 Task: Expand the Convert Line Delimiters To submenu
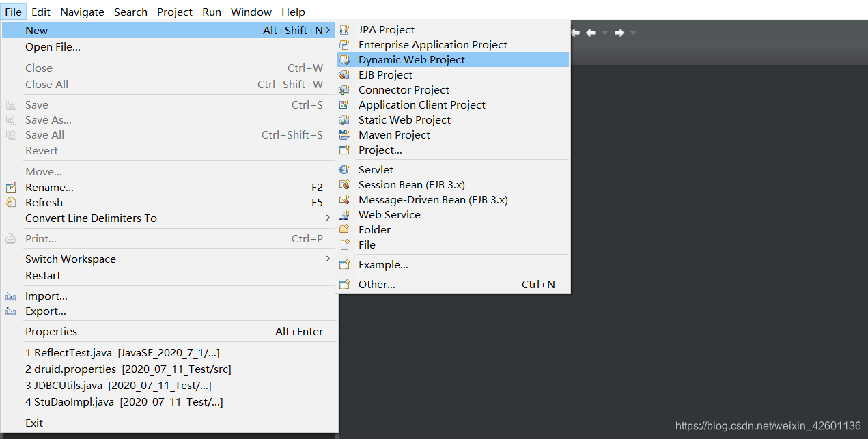pos(328,218)
